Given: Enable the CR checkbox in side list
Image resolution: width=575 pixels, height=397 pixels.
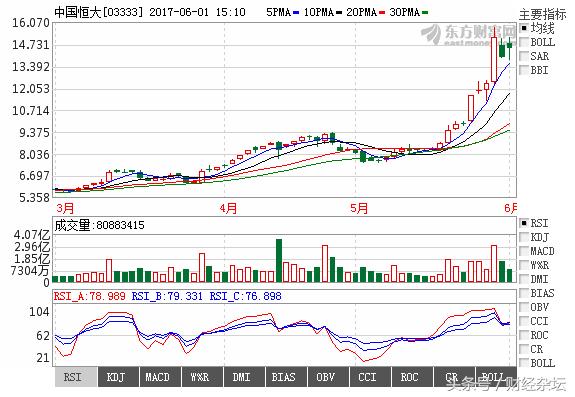Looking at the screenshot, I should [524, 349].
